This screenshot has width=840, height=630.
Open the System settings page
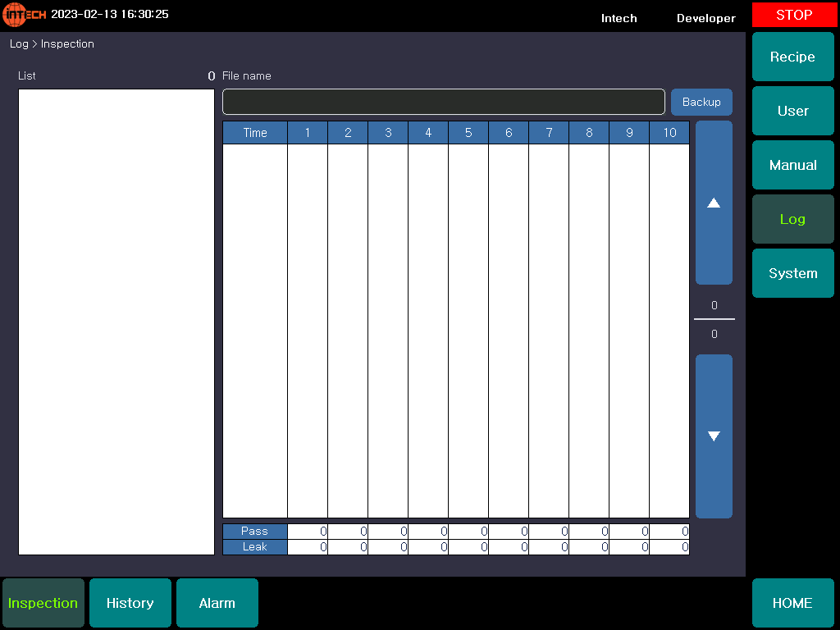792,273
